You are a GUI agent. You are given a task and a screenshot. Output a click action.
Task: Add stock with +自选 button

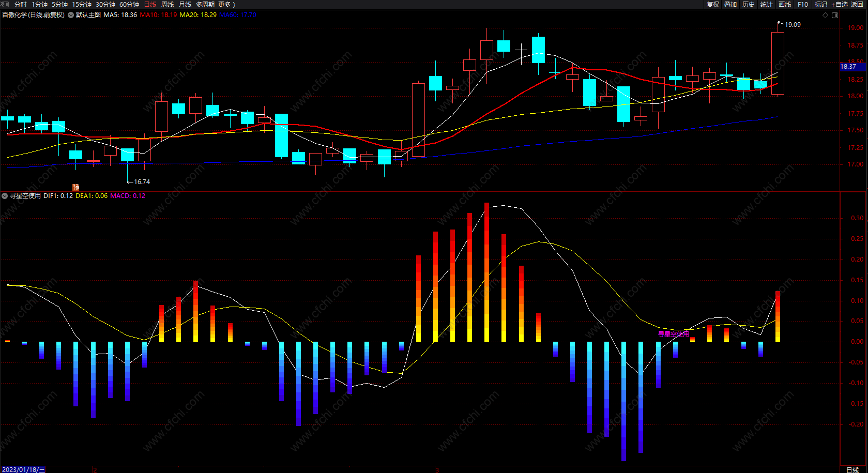click(840, 5)
